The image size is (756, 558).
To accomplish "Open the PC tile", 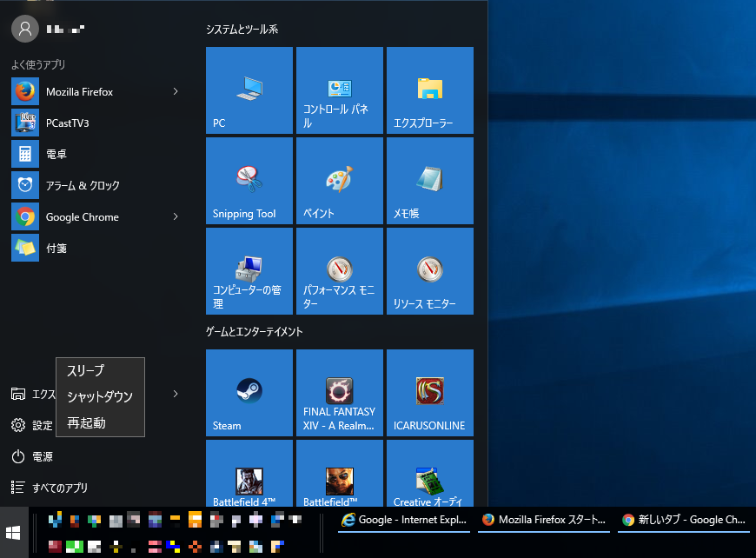I will (x=249, y=90).
